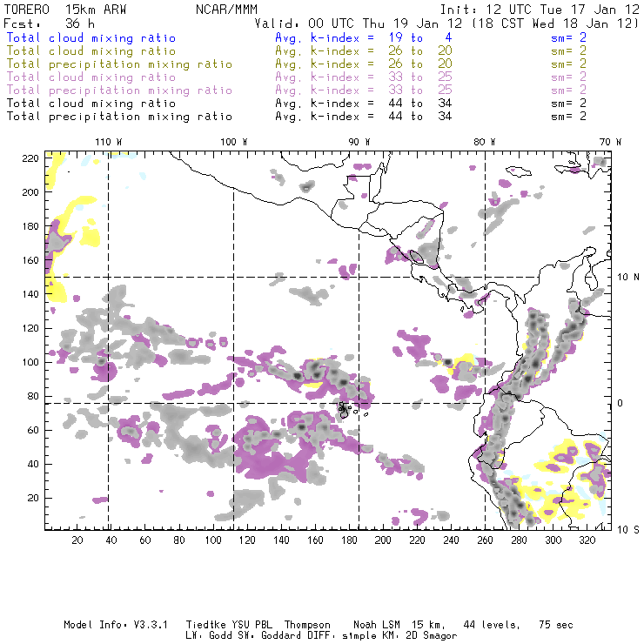The height and width of the screenshot is (644, 644).
Task: Click the '160' tick on the vertical axis
Action: (30, 260)
